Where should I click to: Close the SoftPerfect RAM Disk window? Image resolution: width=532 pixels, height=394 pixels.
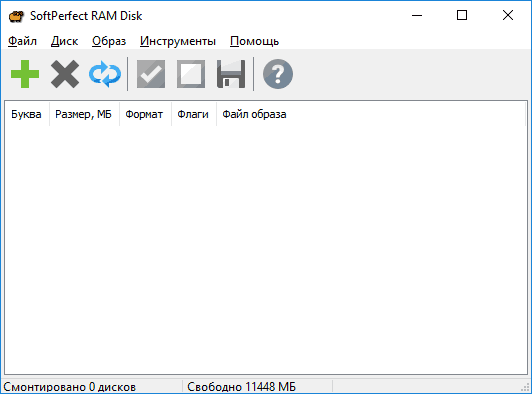pos(508,15)
